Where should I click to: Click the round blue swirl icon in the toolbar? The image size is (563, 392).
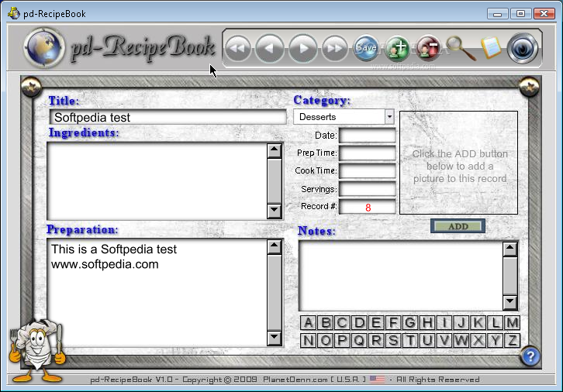pos(523,48)
